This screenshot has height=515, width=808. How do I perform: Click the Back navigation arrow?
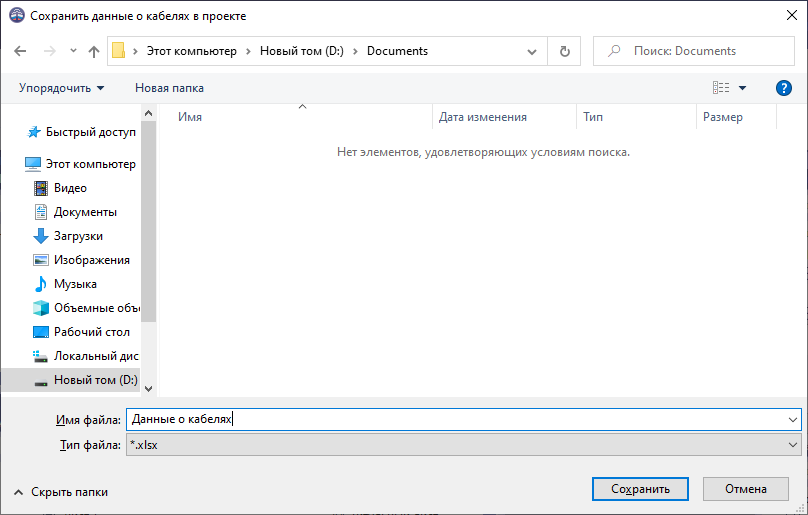pyautogui.click(x=21, y=51)
